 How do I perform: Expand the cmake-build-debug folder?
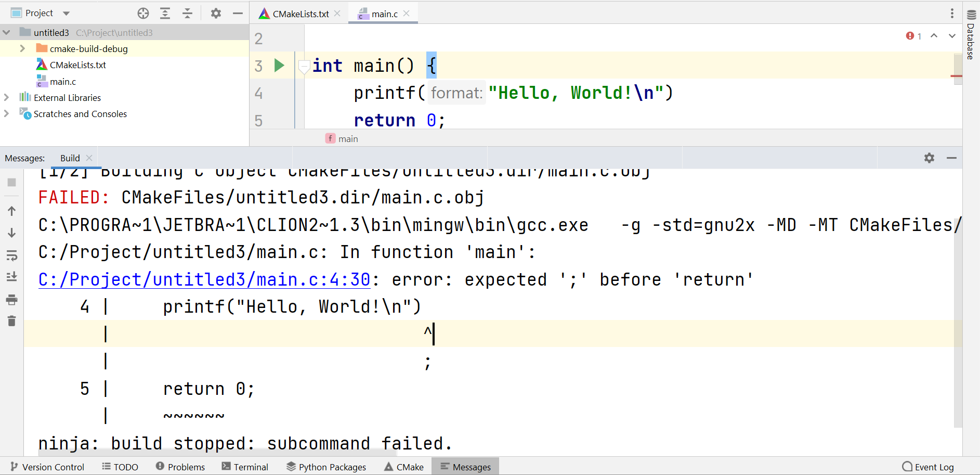pyautogui.click(x=22, y=48)
